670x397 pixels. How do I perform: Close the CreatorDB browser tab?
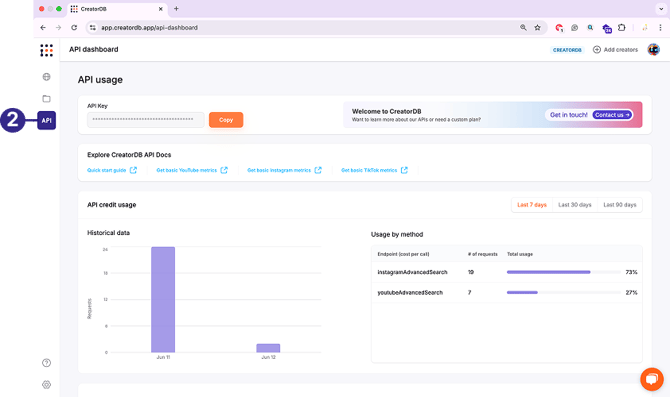[161, 9]
